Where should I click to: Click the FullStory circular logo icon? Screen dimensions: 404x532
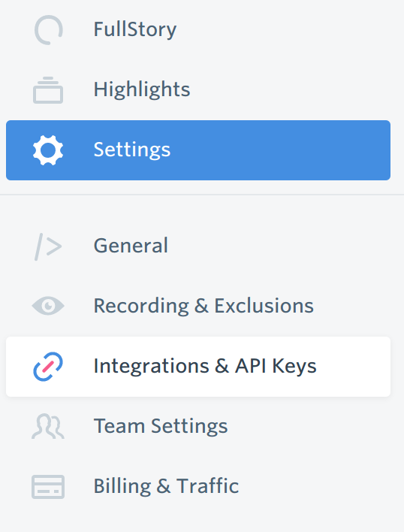49,30
